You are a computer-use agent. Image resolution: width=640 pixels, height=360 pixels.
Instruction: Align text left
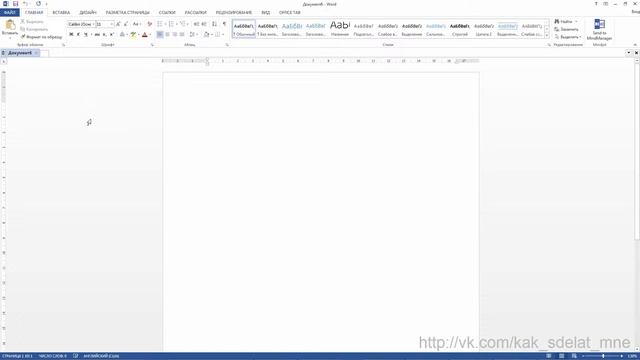coord(160,34)
